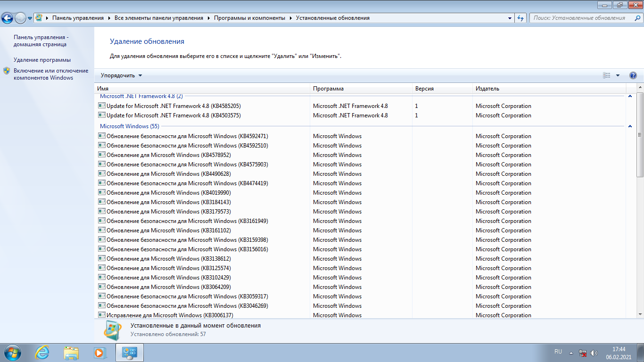Click the icon of update KB4019990
Screen dimensions: 644x362
pos(101,192)
